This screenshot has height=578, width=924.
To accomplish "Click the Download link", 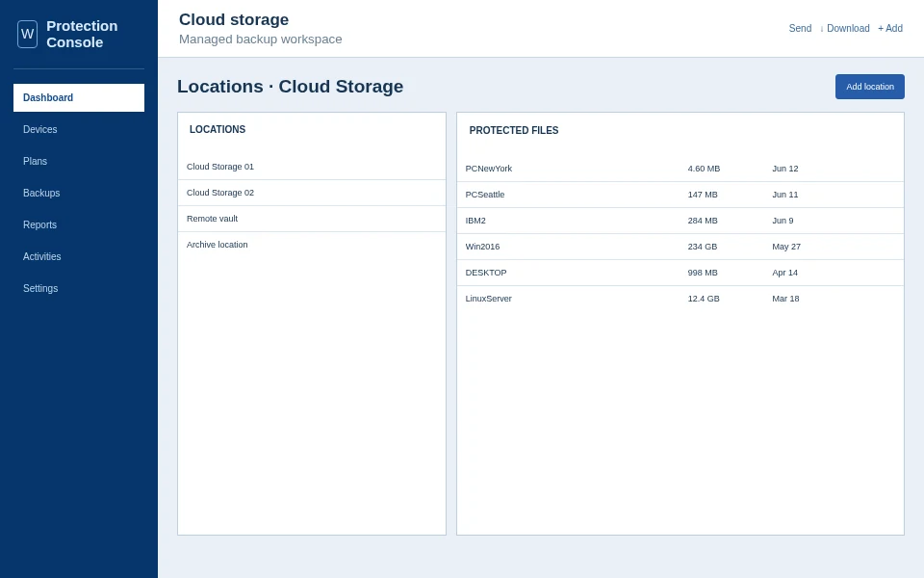I will click(x=845, y=28).
